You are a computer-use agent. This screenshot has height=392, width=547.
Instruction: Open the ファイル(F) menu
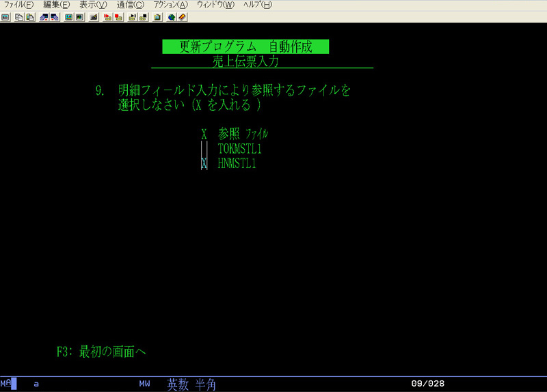tap(19, 5)
